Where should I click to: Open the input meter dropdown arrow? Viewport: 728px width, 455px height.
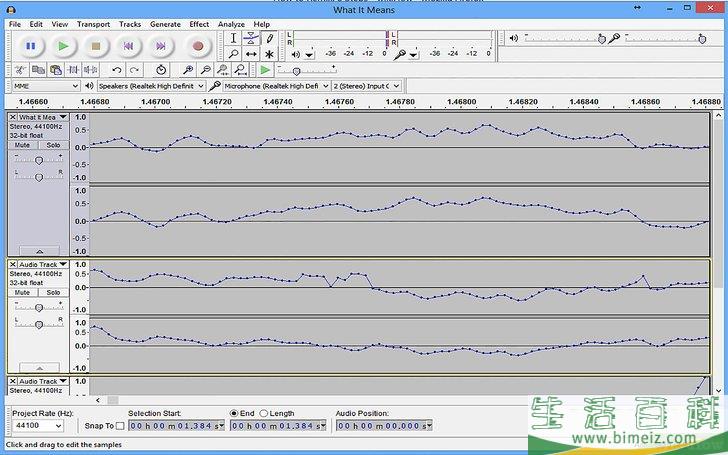click(x=413, y=55)
